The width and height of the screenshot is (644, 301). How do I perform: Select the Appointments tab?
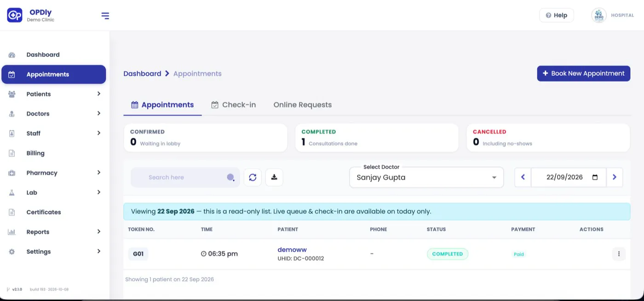[x=162, y=105]
